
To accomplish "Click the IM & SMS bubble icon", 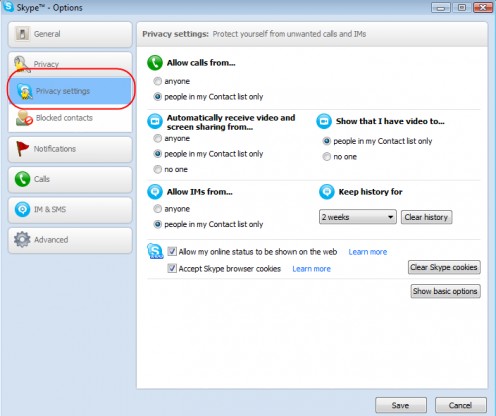I will pos(22,209).
